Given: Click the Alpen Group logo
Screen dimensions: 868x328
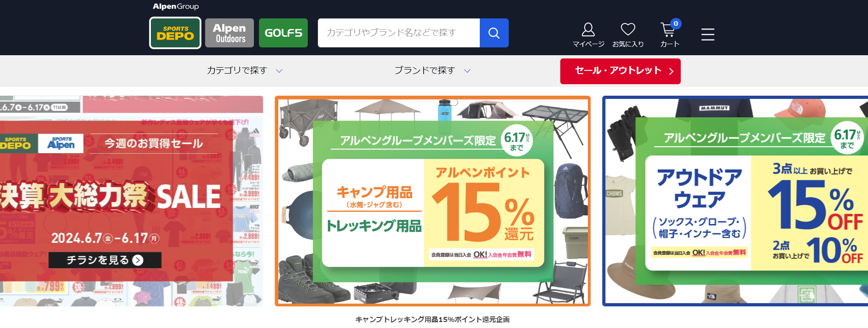Looking at the screenshot, I should pyautogui.click(x=176, y=6).
